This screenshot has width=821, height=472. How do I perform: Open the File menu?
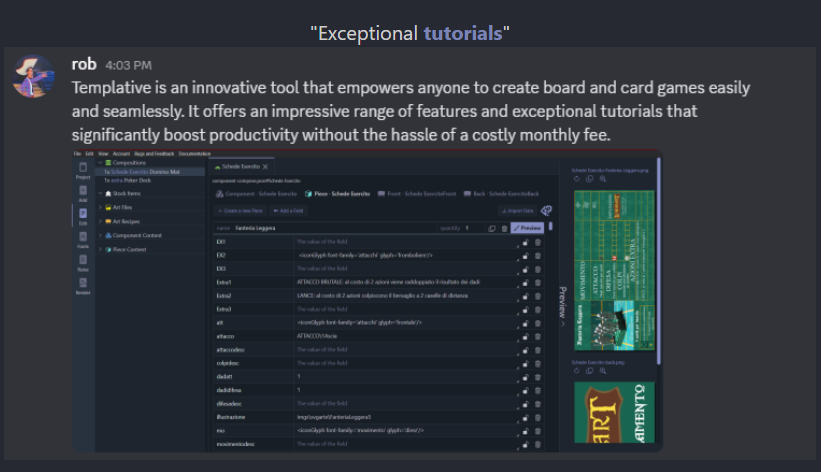[x=77, y=153]
